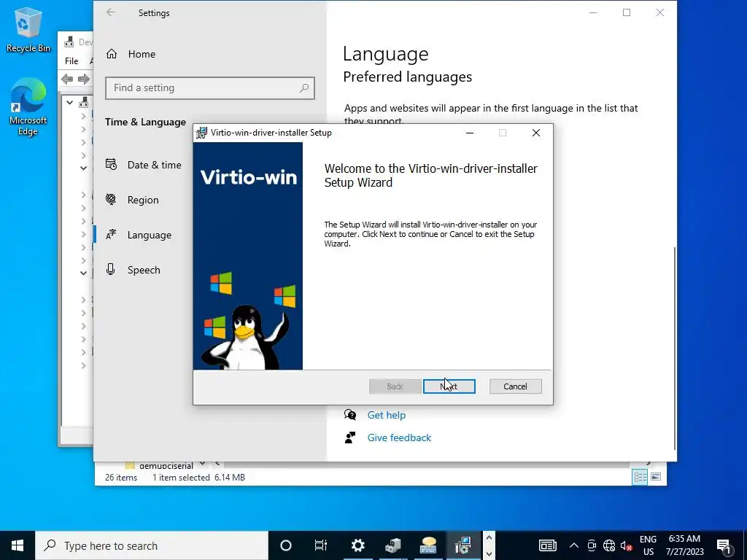Screen dimensions: 747x560
Task: Launch Microsoft Edge from the desktop
Action: pos(28,106)
